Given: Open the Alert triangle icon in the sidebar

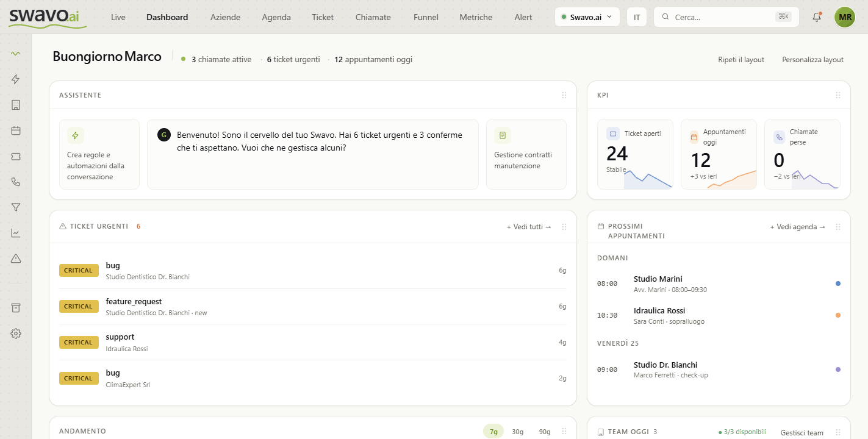Looking at the screenshot, I should tap(16, 259).
